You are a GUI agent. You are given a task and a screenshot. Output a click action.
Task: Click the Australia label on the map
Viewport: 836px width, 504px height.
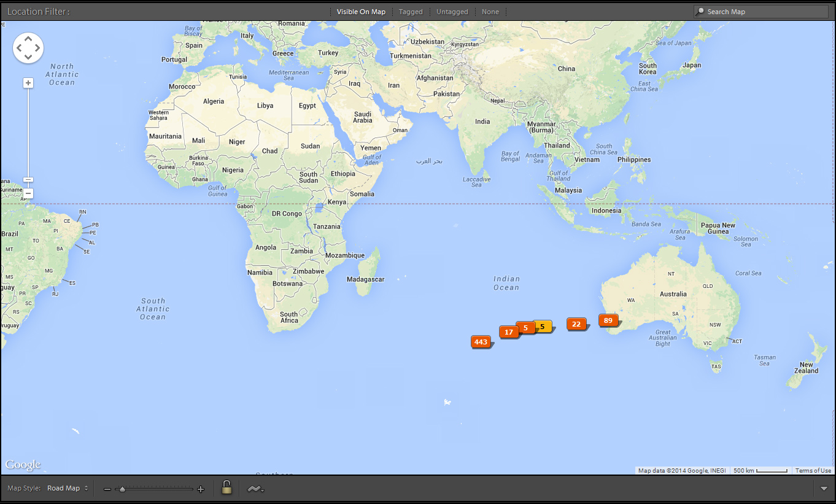coord(673,294)
